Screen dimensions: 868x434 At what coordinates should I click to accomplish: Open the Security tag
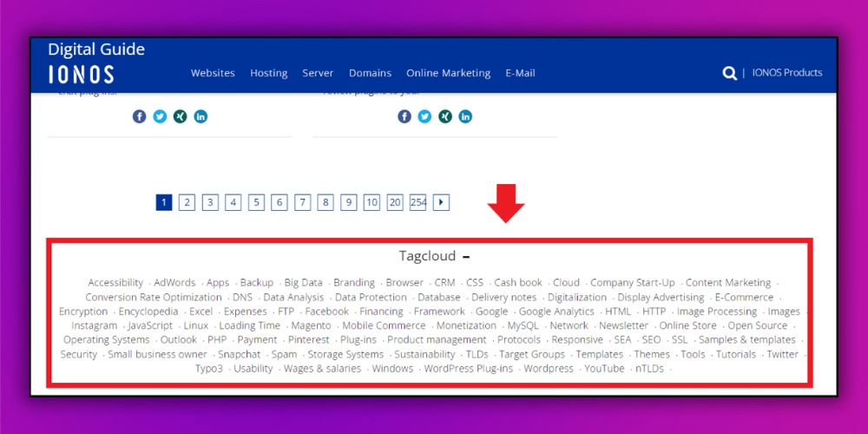point(79,355)
